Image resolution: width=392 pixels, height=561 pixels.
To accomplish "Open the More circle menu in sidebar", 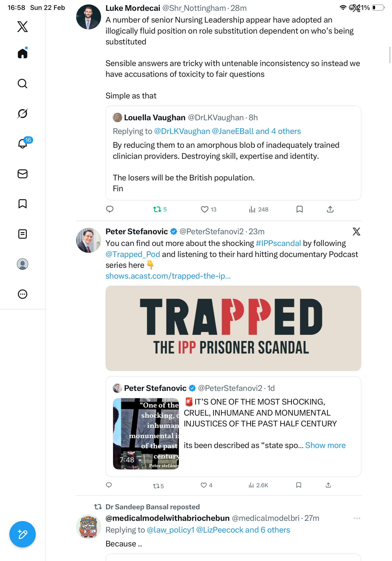I will click(23, 294).
